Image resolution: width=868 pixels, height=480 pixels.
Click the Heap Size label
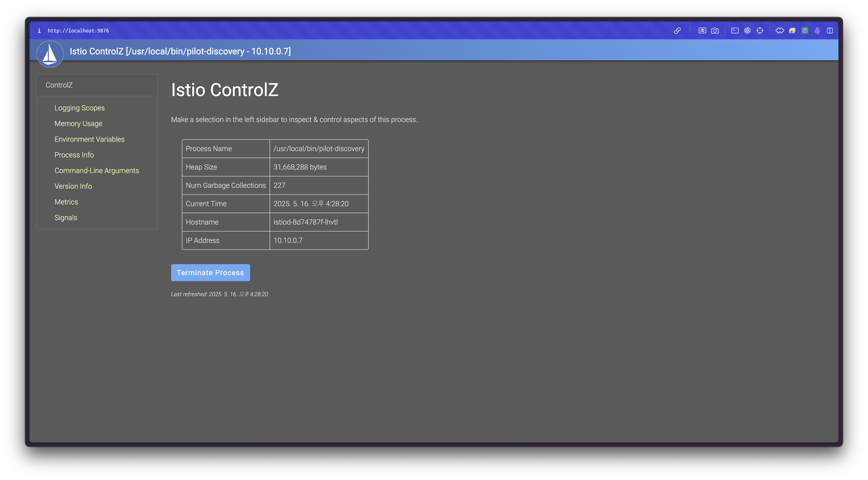[x=201, y=167]
